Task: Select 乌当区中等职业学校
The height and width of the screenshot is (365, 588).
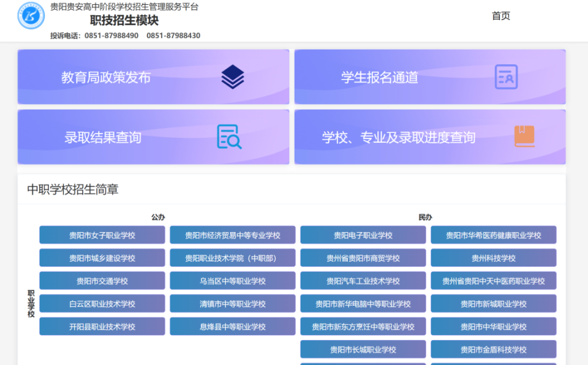Action: 233,281
